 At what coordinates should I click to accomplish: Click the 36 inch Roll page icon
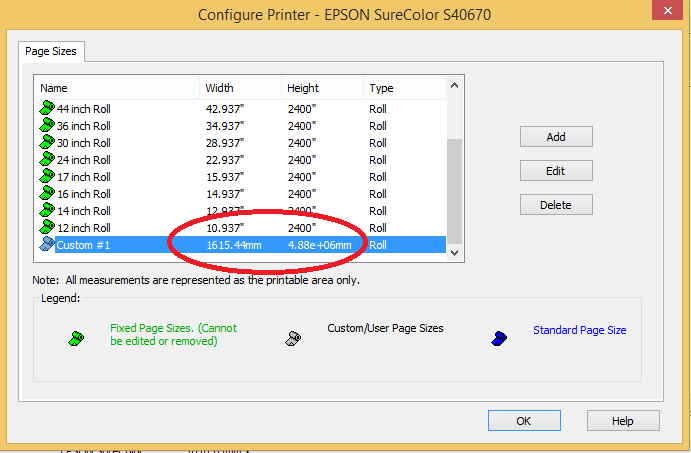tap(46, 126)
